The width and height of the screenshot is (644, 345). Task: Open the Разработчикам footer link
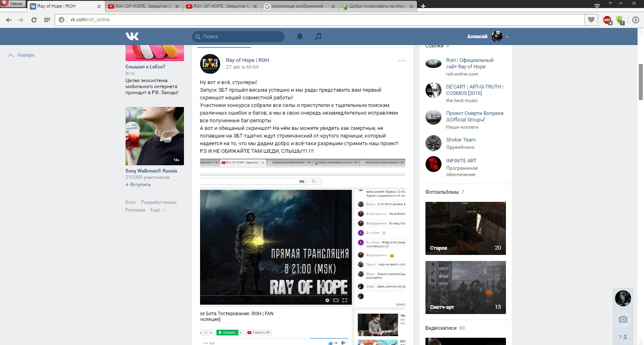click(159, 202)
